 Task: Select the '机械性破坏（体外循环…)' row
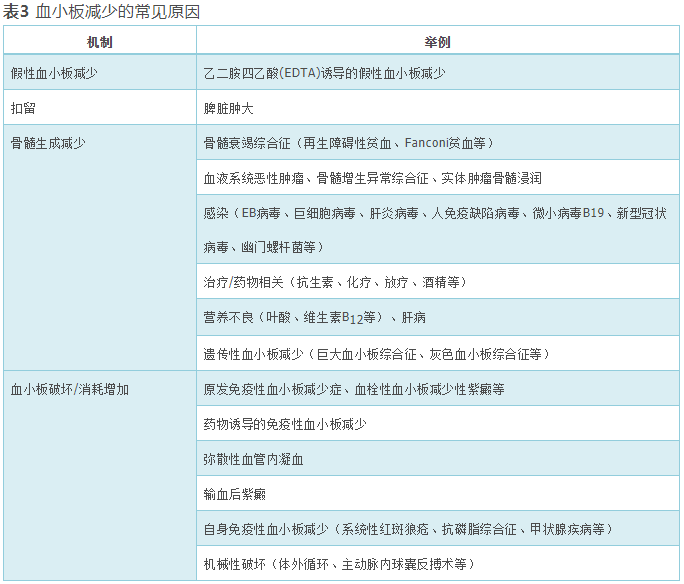tap(338, 563)
